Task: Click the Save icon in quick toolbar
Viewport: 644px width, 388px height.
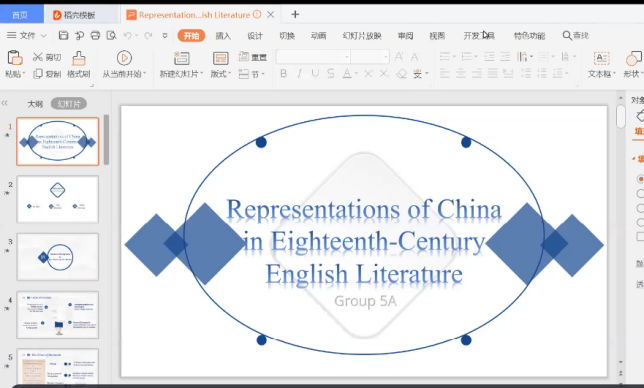Action: click(x=63, y=35)
